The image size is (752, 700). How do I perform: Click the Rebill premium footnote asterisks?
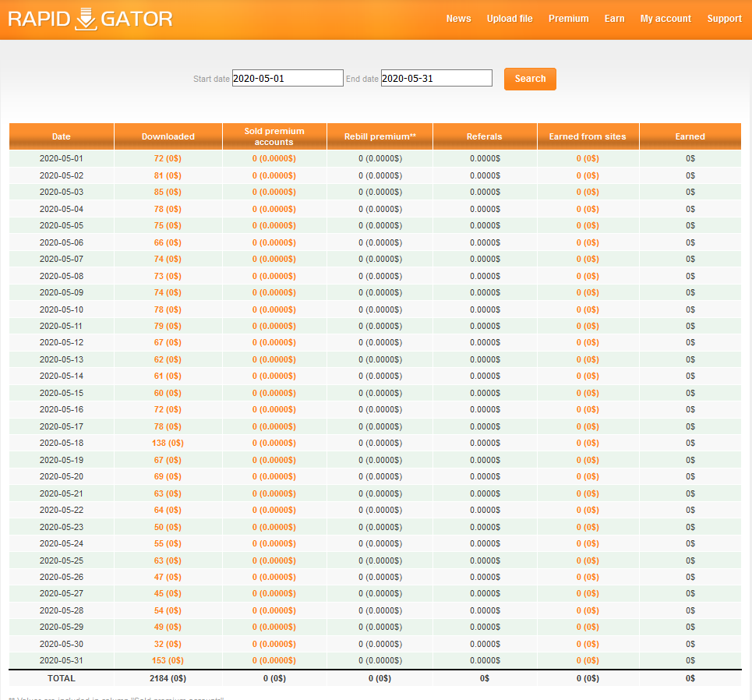(x=413, y=136)
